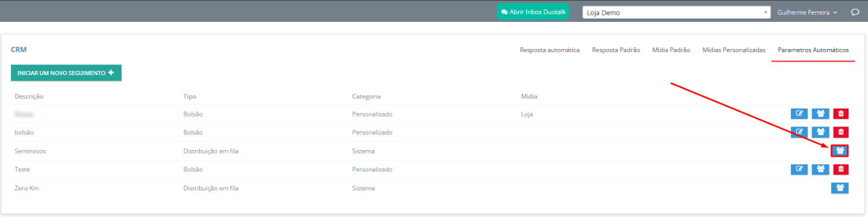Click Iniciar um novo seguimento button
The width and height of the screenshot is (868, 217).
coord(66,73)
